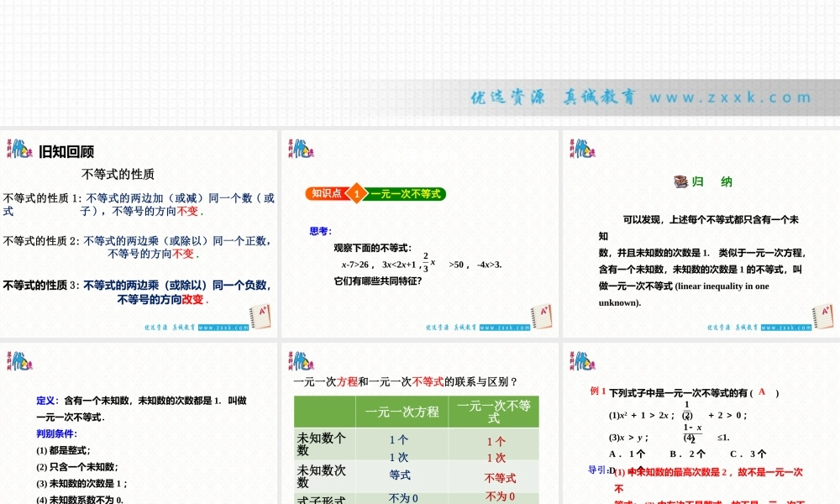
Task: Click table header 一元一次方程
Action: (402, 412)
